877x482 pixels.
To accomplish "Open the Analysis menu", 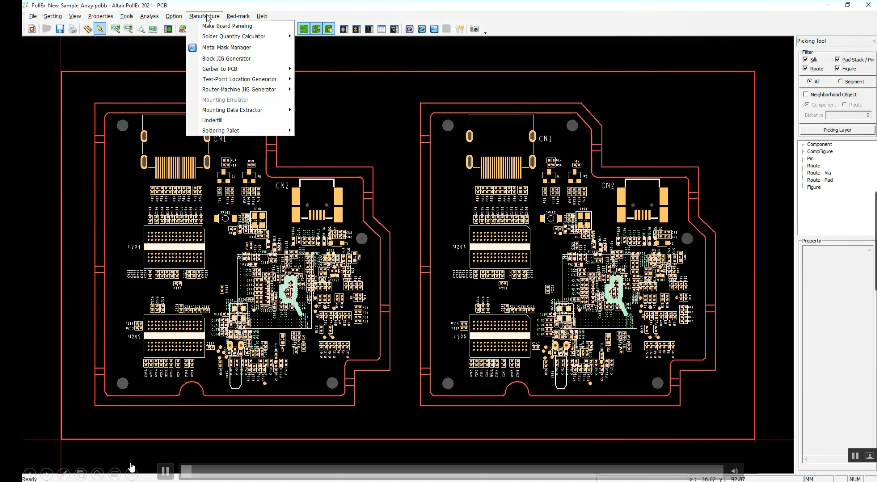I will (149, 16).
